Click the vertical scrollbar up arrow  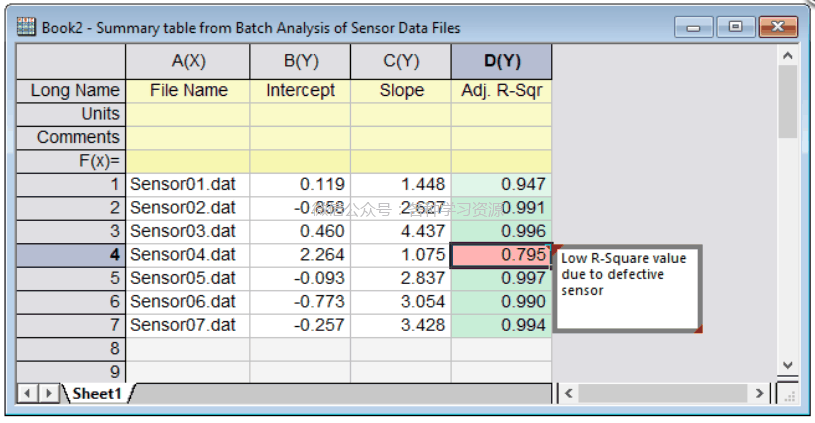click(x=788, y=56)
